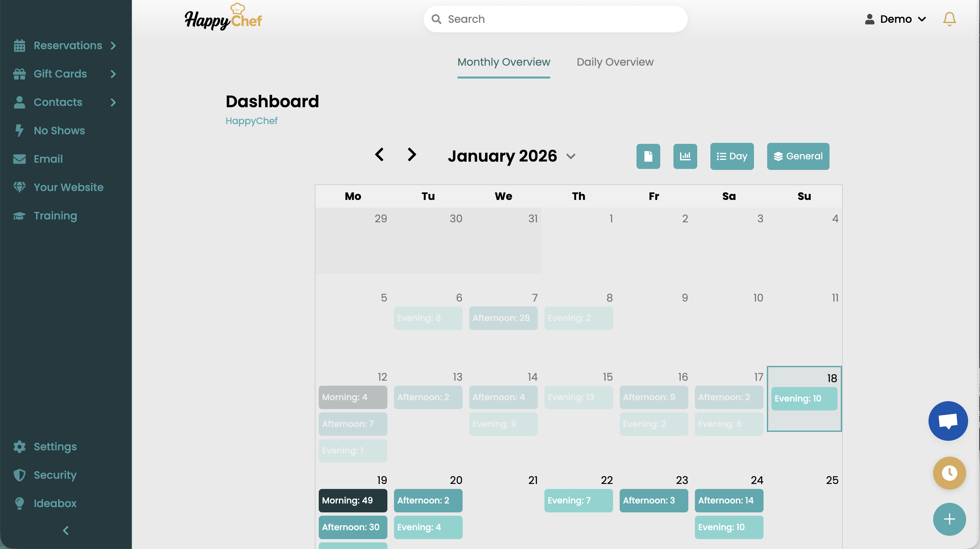Open the Email section from the sidebar
Screen dimensions: 980x549
click(x=48, y=159)
